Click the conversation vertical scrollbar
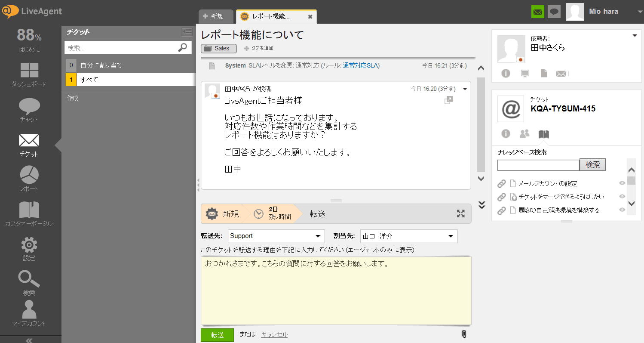The image size is (644, 343). pos(481,125)
